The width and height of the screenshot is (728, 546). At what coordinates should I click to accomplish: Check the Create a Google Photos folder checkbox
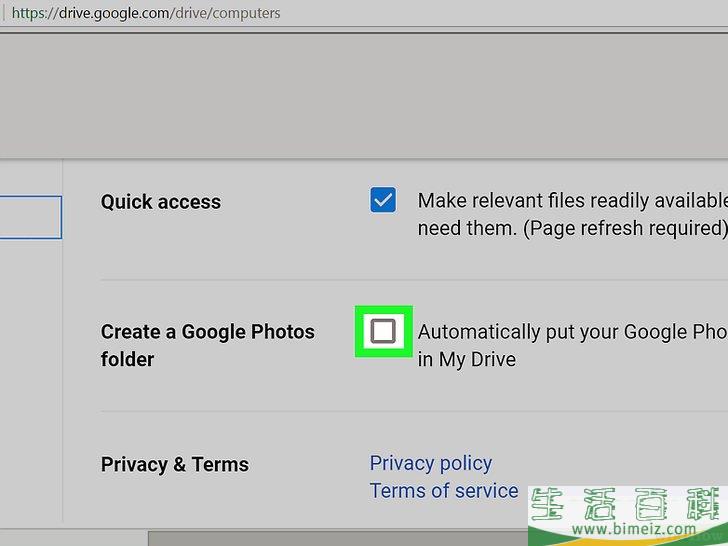pyautogui.click(x=383, y=332)
